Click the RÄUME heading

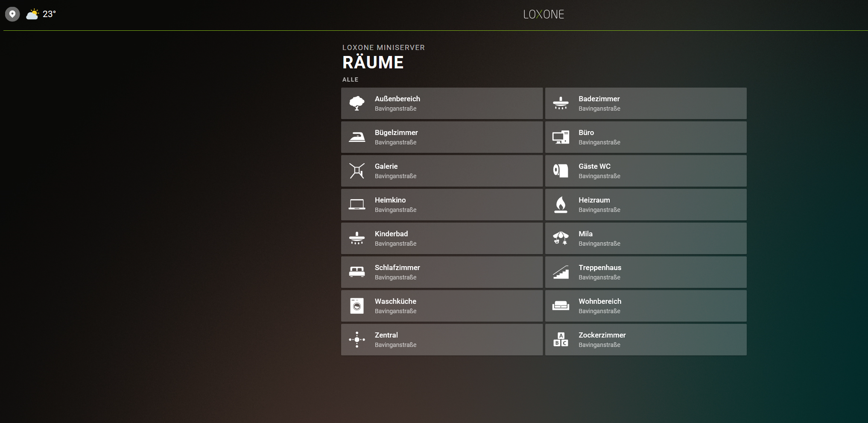pos(373,62)
